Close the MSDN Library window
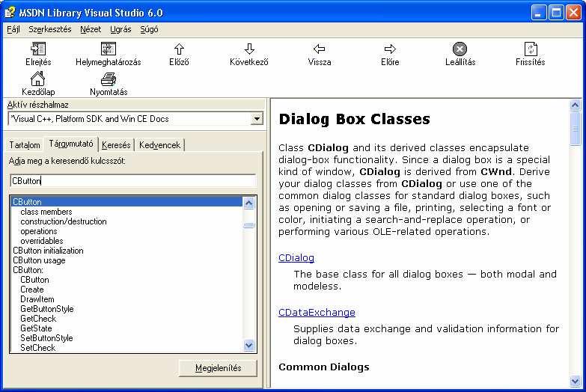Screen dimensions: 586x392 [x=574, y=13]
